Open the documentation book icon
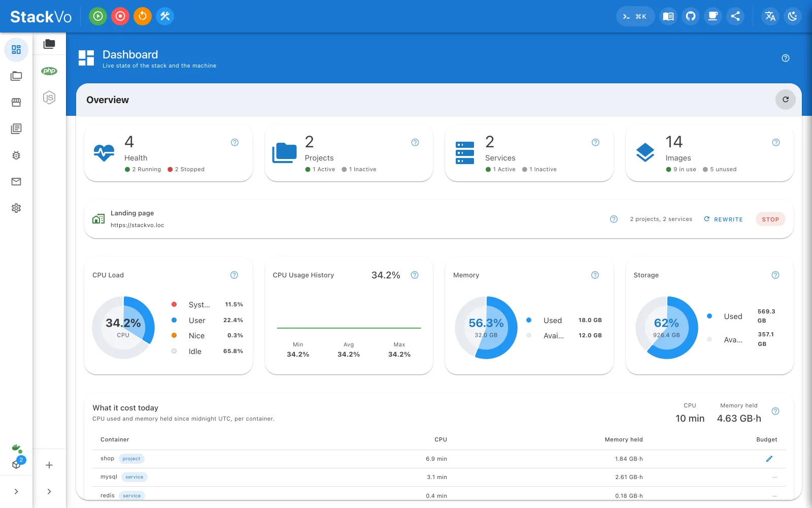This screenshot has height=508, width=812. tap(668, 16)
